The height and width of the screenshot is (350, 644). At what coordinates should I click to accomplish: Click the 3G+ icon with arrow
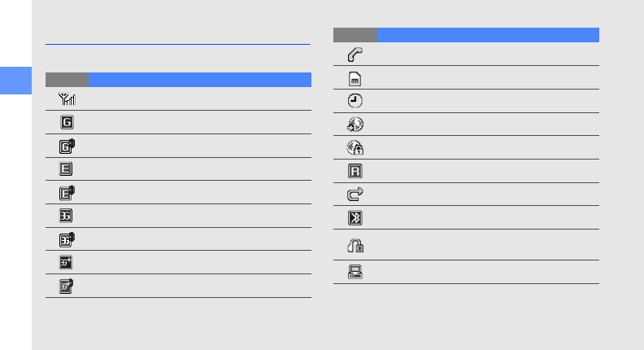pyautogui.click(x=67, y=286)
